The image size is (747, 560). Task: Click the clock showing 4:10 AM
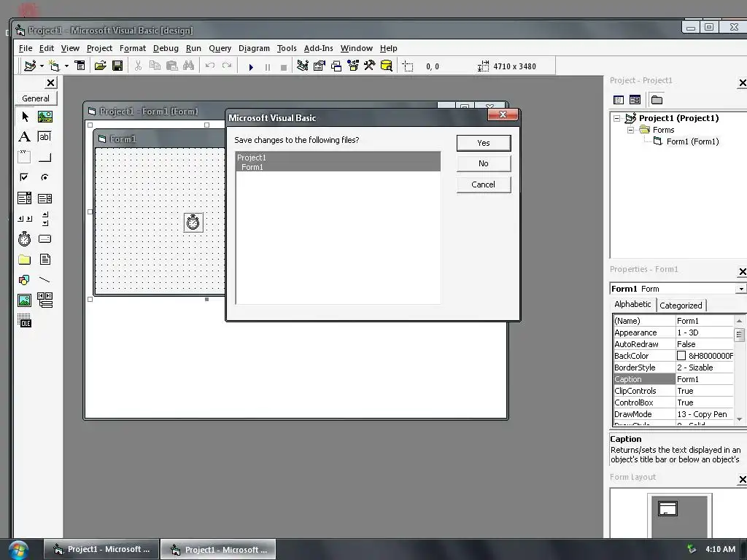[720, 549]
